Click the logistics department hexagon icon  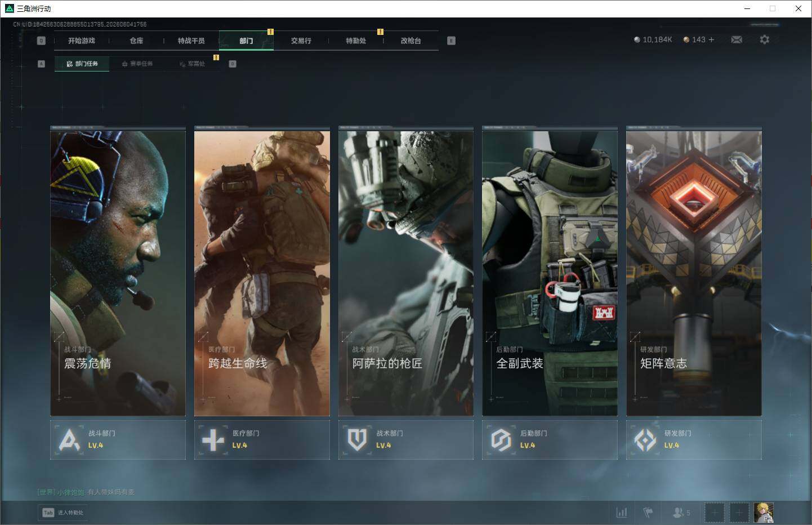coord(501,440)
